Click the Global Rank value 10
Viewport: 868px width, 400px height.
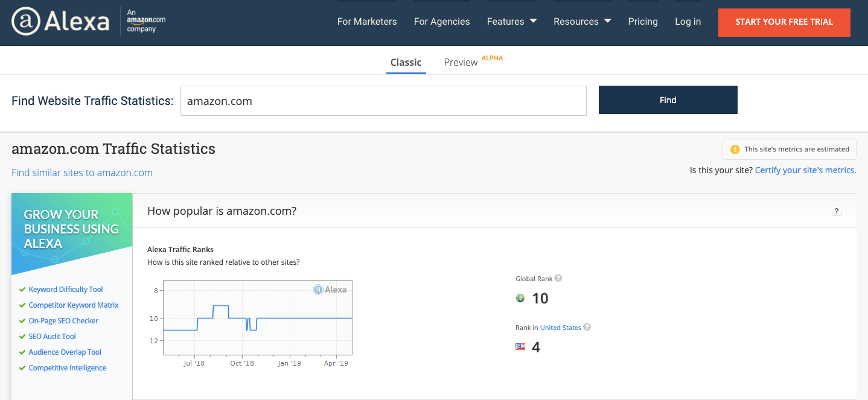coord(540,298)
